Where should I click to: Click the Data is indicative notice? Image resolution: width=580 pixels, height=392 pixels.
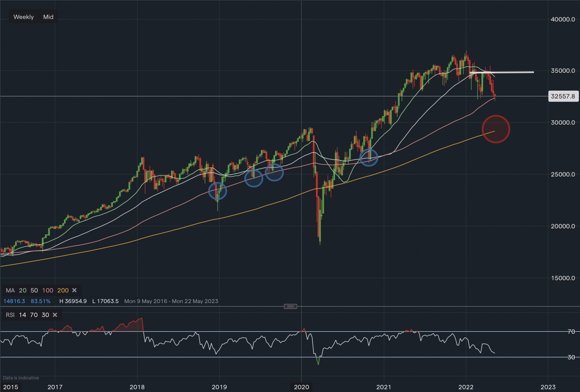21,378
